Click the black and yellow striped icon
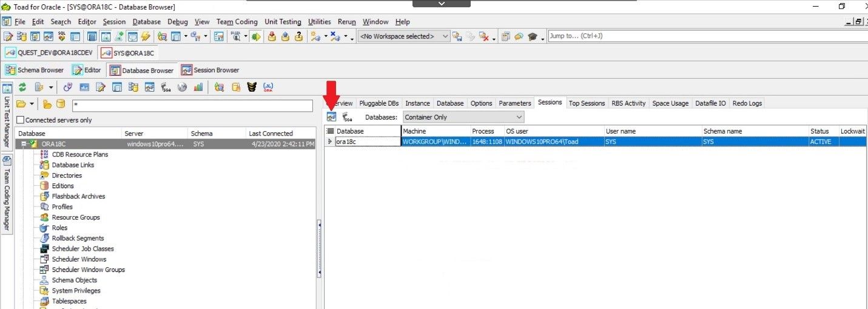Image resolution: width=868 pixels, height=309 pixels. coord(252,87)
